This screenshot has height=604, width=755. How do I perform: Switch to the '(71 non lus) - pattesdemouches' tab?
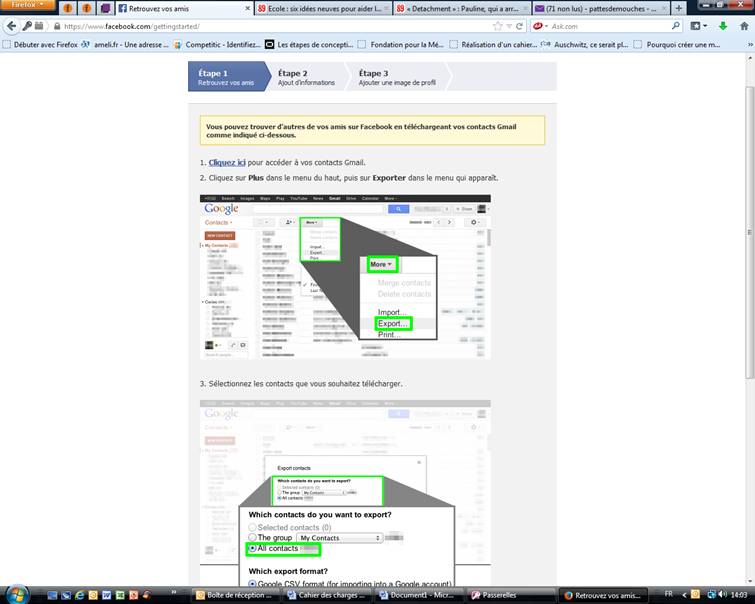(600, 9)
